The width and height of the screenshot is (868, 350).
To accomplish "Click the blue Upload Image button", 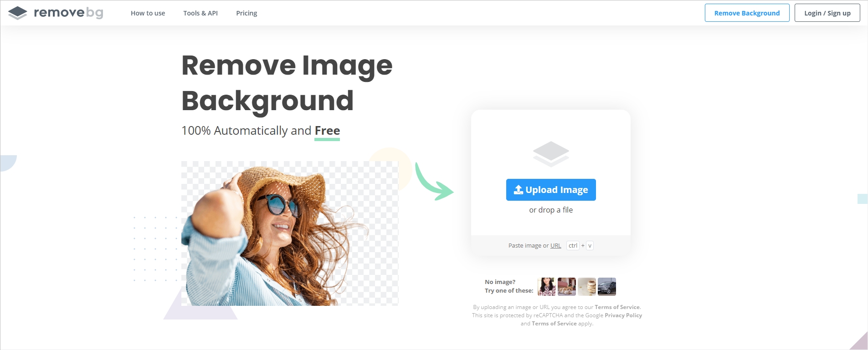I will coord(551,190).
